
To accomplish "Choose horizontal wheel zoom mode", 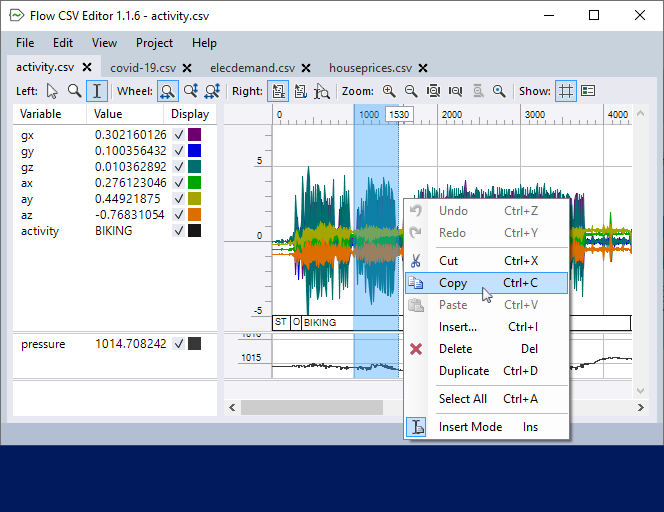I will [168, 91].
